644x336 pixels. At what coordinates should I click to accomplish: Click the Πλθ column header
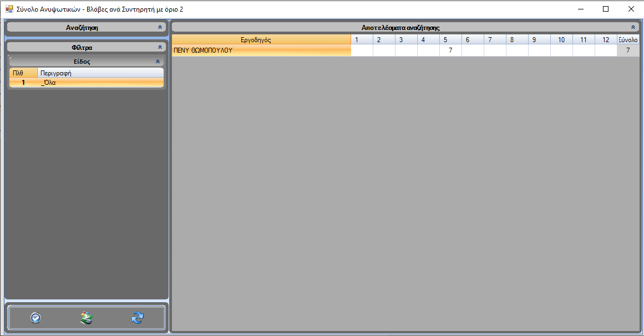pyautogui.click(x=23, y=73)
